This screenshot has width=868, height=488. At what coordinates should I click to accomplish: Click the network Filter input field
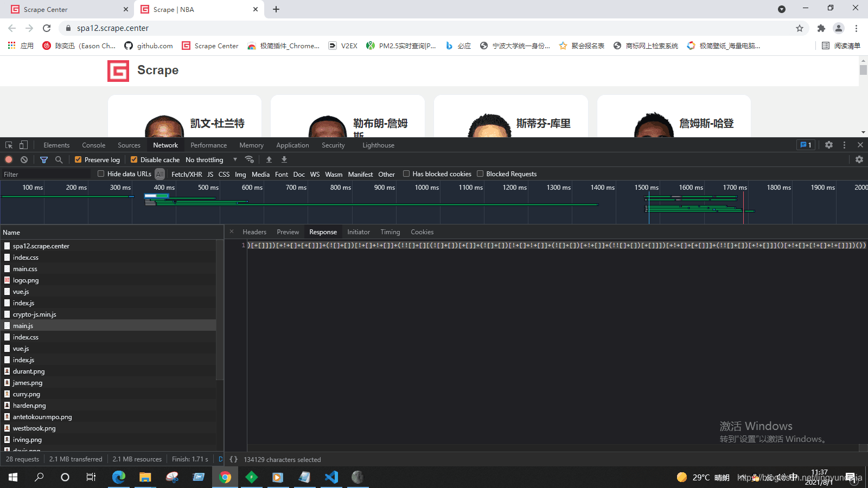(46, 174)
